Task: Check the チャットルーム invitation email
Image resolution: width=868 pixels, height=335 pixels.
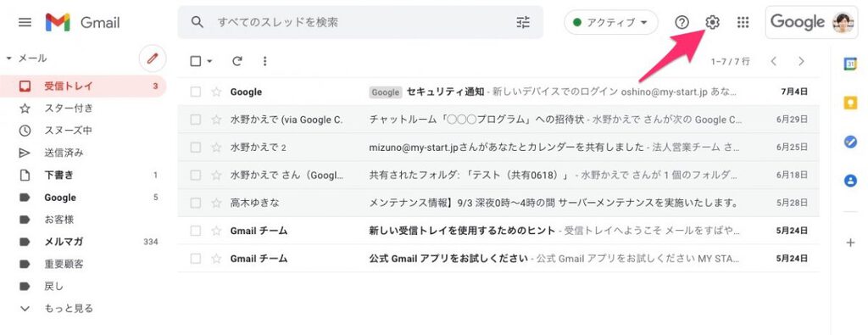Action: (196, 120)
